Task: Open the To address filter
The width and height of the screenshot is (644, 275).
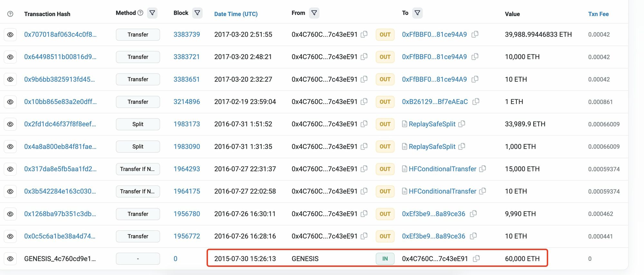Action: click(x=417, y=13)
